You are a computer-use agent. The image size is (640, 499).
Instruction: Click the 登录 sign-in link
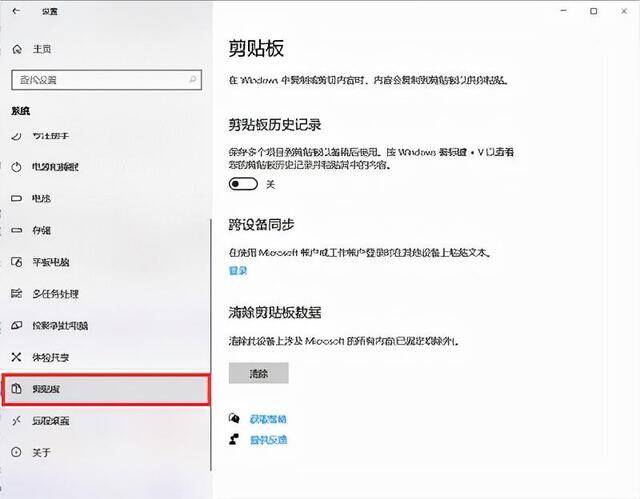tap(238, 270)
